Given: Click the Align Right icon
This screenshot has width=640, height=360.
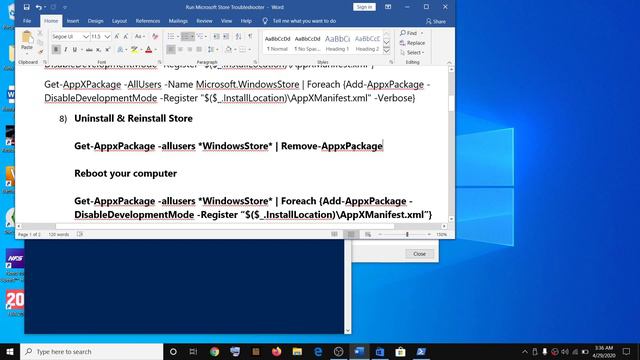Looking at the screenshot, I should [190, 49].
